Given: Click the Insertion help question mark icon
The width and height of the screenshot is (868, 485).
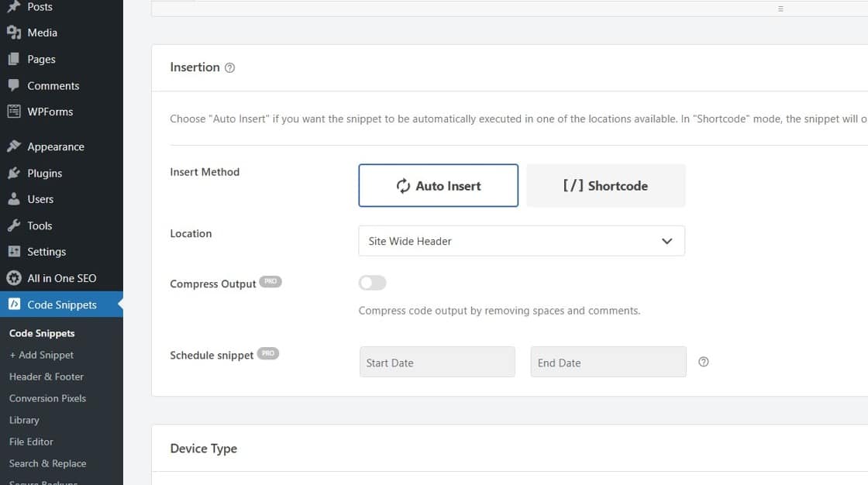Looking at the screenshot, I should pos(229,68).
